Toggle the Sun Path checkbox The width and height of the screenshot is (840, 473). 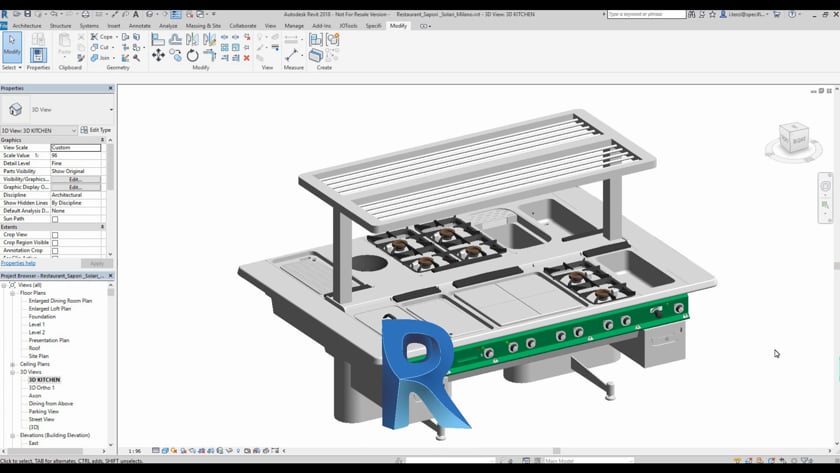click(55, 219)
